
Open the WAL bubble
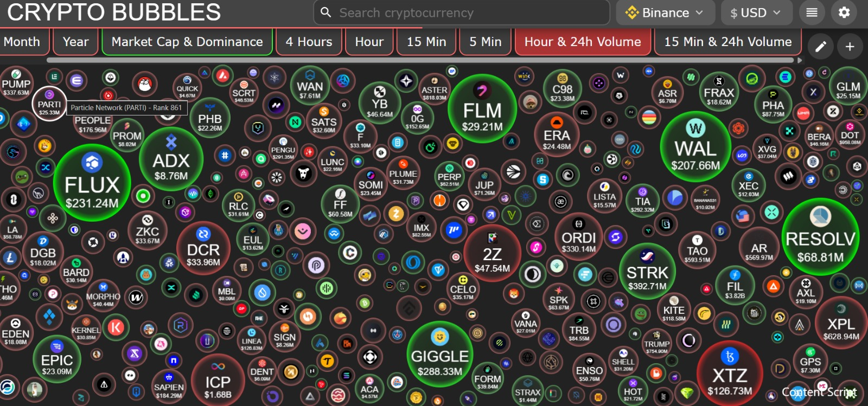point(695,145)
